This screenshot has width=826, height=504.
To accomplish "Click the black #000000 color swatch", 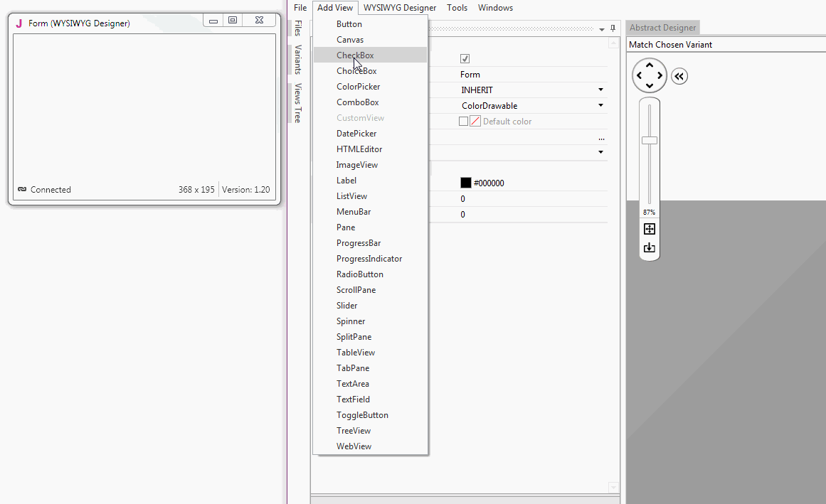I will [465, 183].
